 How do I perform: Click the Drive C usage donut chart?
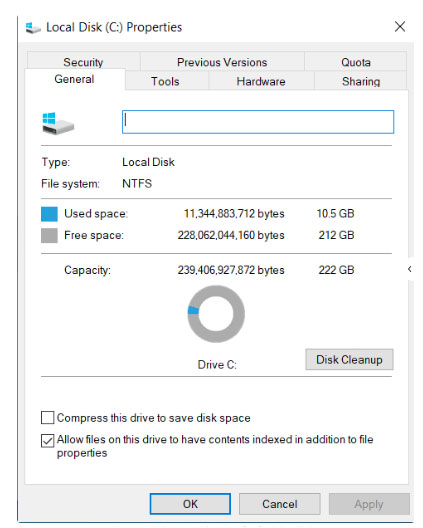coord(216,314)
